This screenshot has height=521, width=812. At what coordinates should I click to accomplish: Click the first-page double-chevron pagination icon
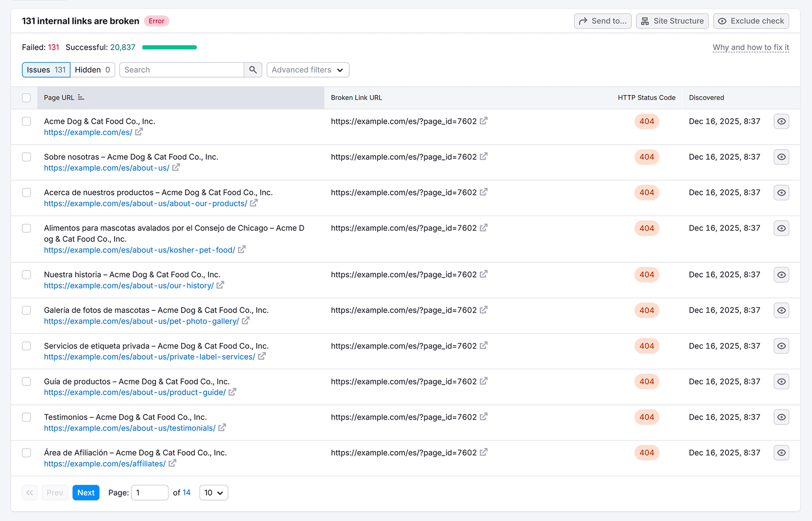29,492
